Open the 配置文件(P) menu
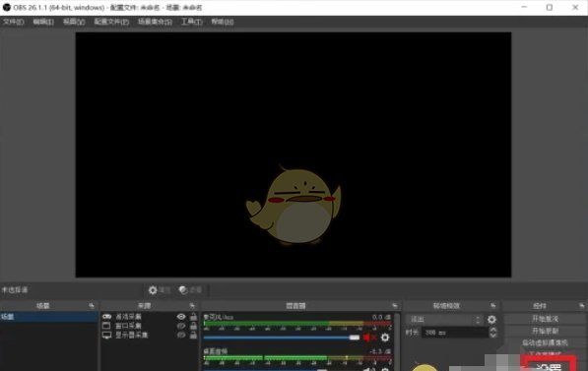588x371 pixels. pyautogui.click(x=111, y=22)
